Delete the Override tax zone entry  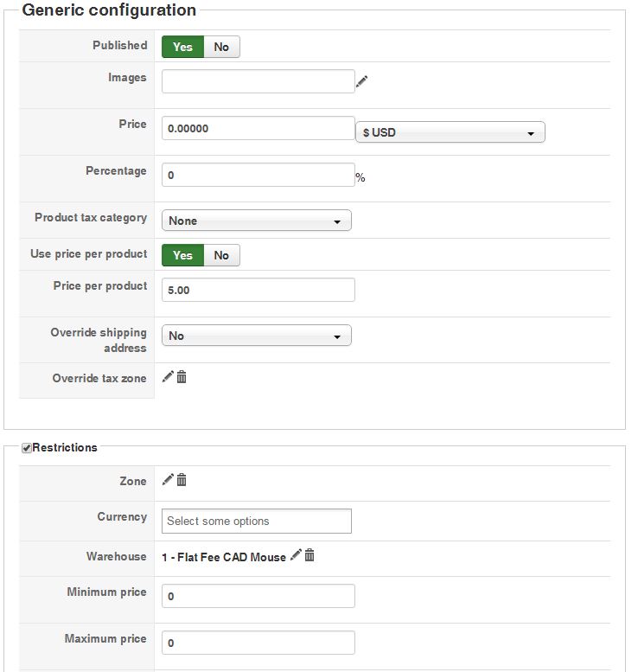point(182,377)
